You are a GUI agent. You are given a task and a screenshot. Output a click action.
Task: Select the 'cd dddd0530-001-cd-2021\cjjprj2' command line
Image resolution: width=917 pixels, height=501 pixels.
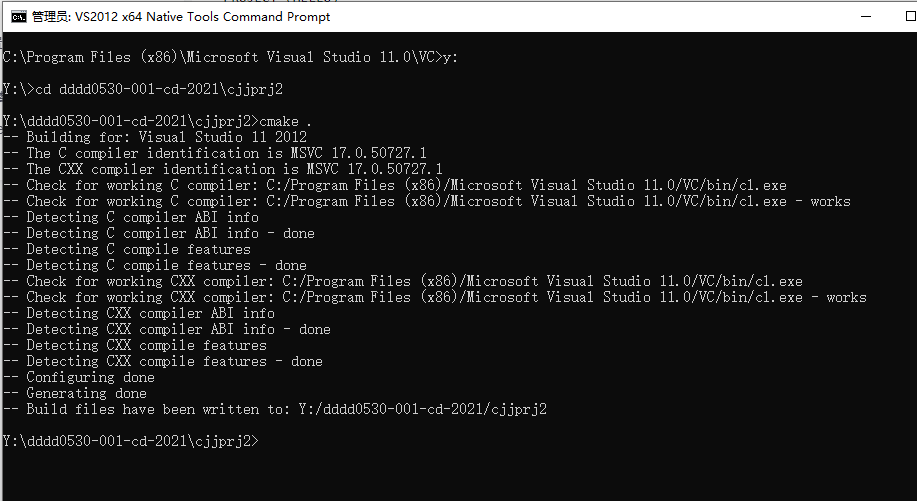pos(143,89)
